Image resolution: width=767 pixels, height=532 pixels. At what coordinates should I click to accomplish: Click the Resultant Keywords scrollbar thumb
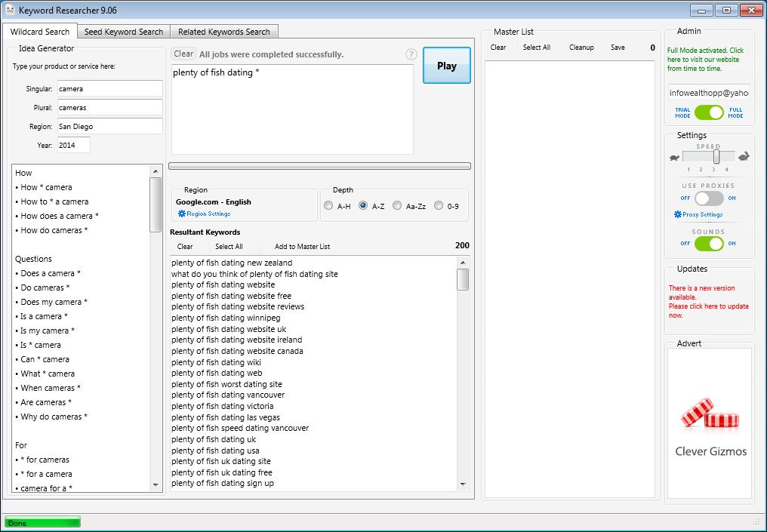[x=463, y=280]
